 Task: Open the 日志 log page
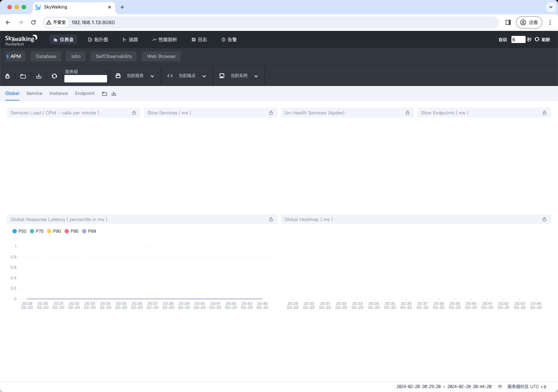199,39
